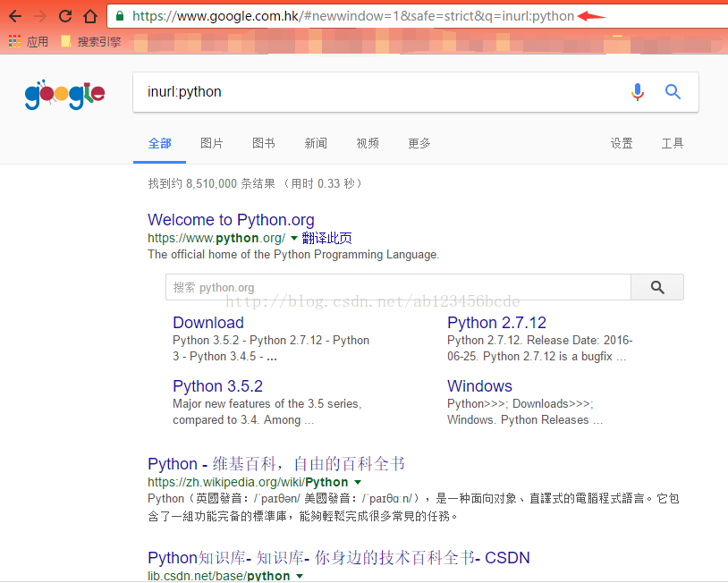
Task: Click the green secure padlock icon
Action: click(x=120, y=16)
